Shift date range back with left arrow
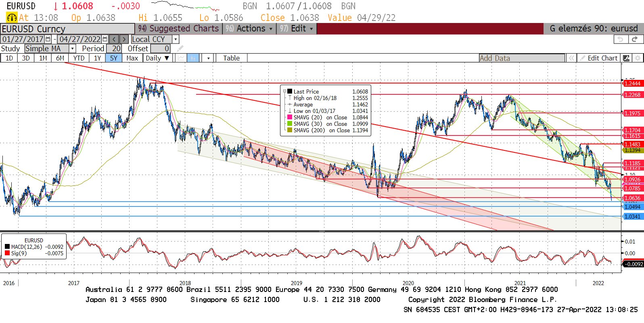644x323 pixels. point(114,39)
